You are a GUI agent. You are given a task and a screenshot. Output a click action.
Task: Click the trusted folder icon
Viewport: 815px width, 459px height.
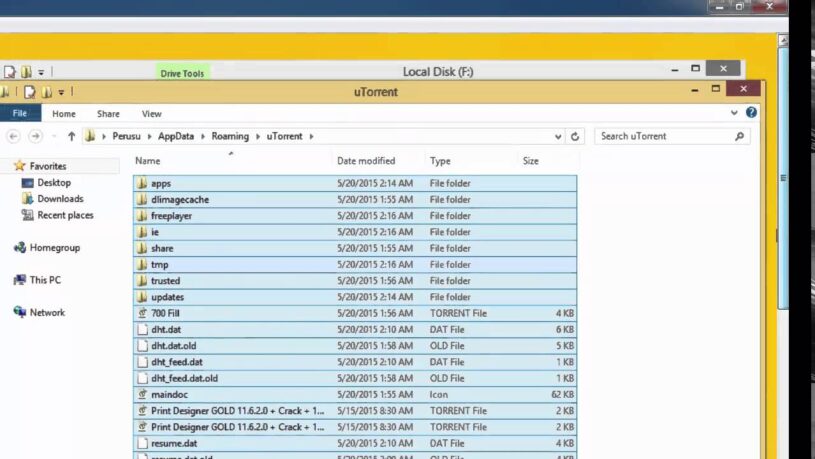(142, 281)
